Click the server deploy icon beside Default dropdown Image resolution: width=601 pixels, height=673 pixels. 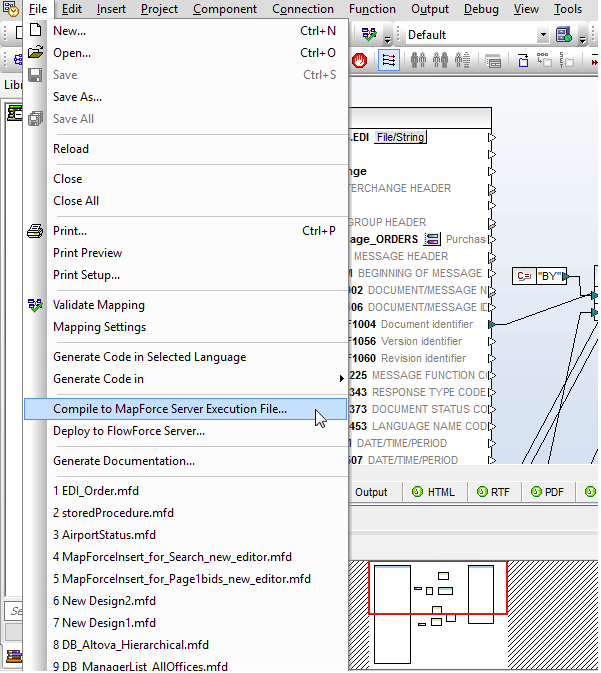pyautogui.click(x=564, y=34)
